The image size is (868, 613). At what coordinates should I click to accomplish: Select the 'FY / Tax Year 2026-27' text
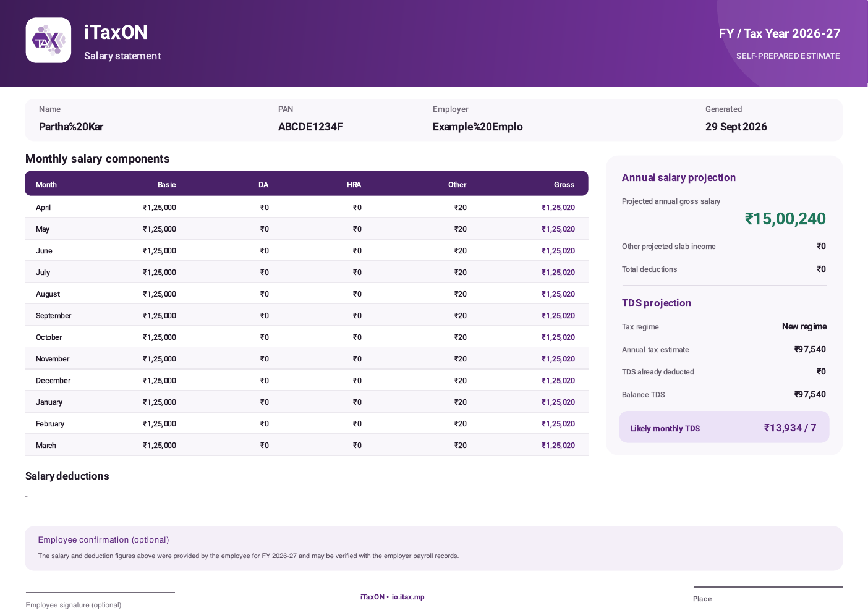pyautogui.click(x=780, y=33)
